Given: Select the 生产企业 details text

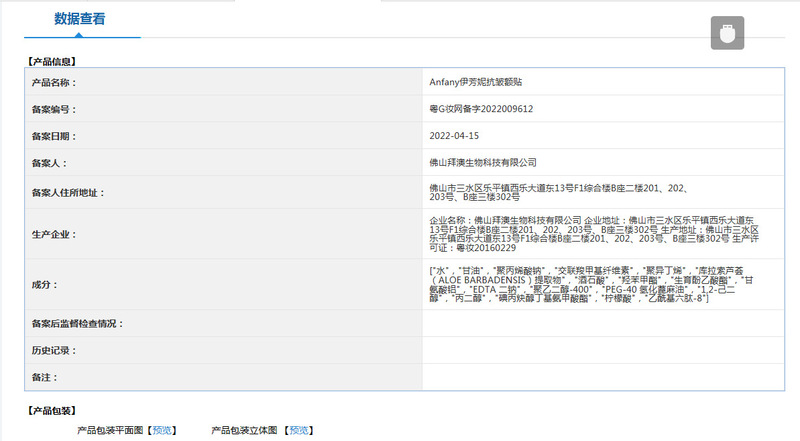Looking at the screenshot, I should (594, 234).
